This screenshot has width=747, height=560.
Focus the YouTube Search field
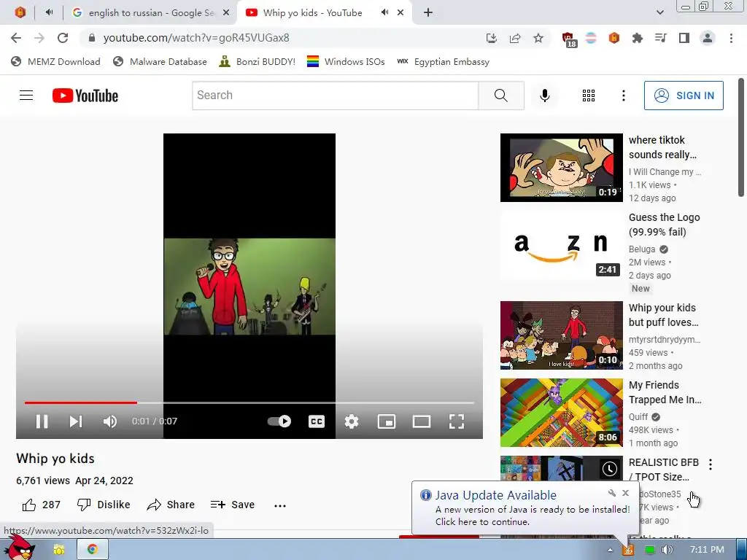(x=335, y=96)
